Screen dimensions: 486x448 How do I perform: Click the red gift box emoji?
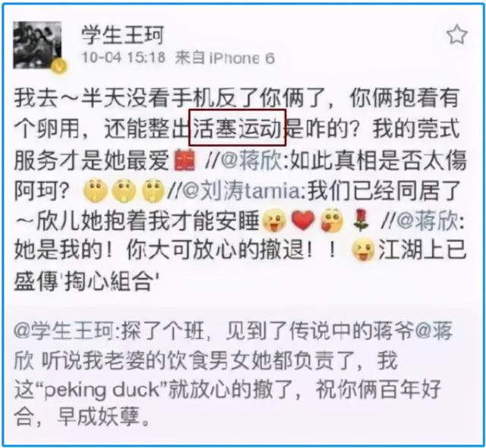coord(185,160)
